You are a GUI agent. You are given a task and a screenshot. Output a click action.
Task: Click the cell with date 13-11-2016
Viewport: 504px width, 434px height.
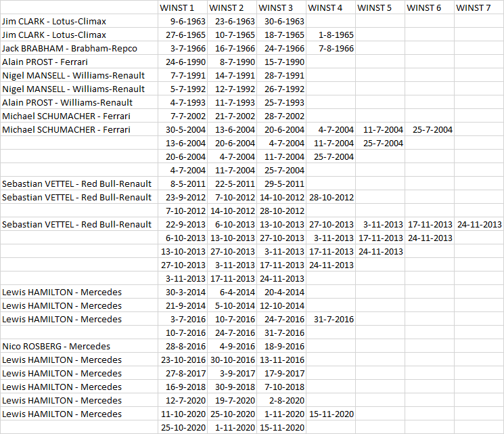click(x=281, y=360)
